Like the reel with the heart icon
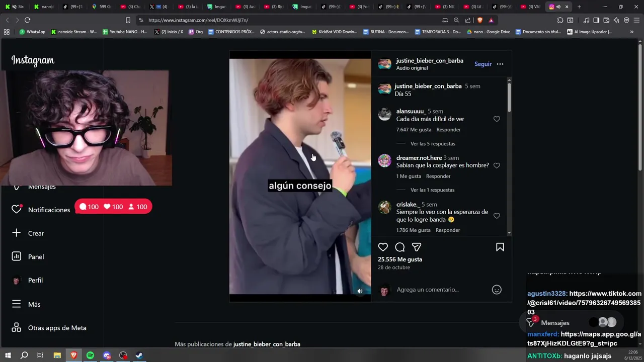Screen dimensions: 644x362 tap(383, 247)
